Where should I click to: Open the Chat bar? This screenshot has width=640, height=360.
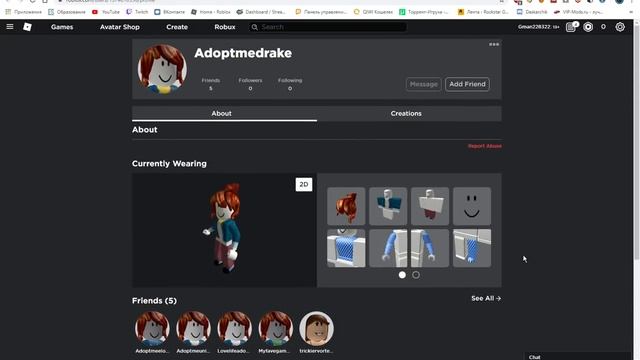click(578, 357)
